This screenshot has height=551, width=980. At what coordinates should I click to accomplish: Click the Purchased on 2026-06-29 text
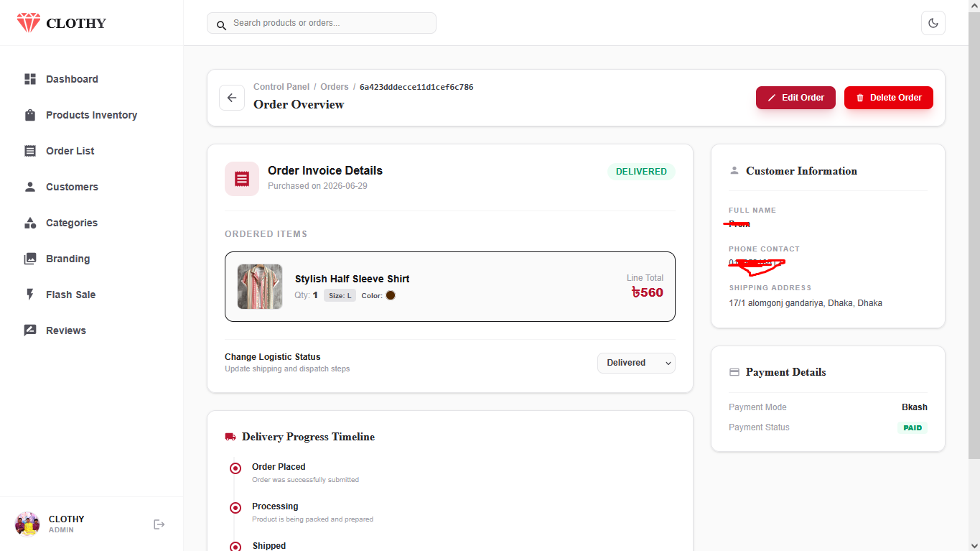[x=318, y=186]
